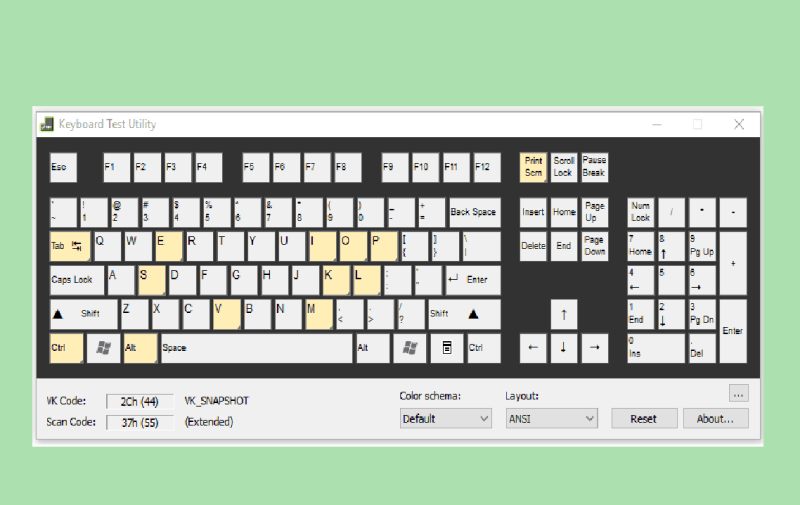Click the ellipsis more options button

739,394
